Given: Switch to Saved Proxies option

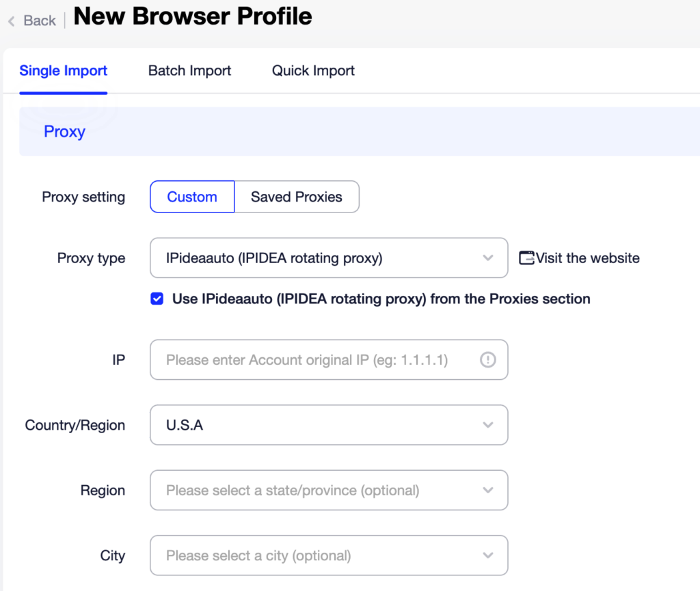Looking at the screenshot, I should pyautogui.click(x=296, y=197).
